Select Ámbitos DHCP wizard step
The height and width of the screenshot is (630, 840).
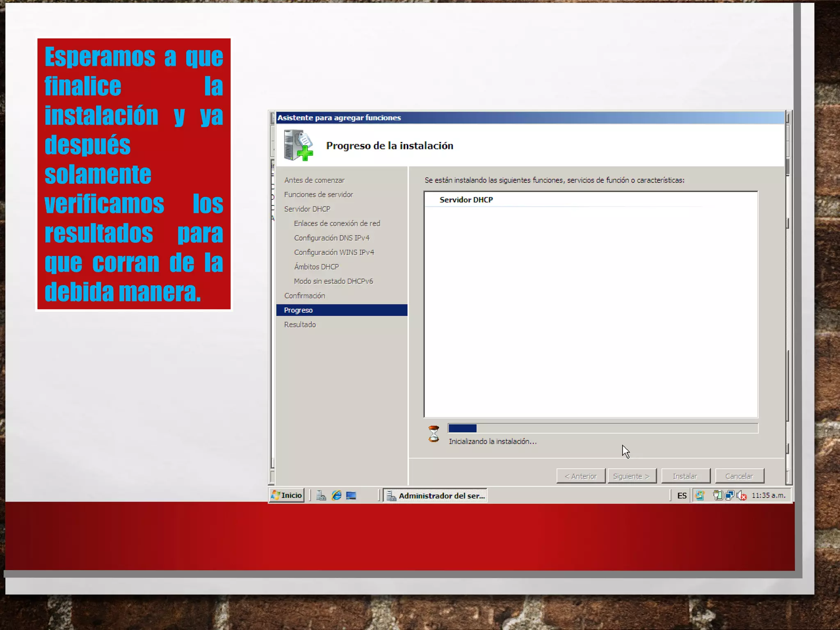point(316,267)
